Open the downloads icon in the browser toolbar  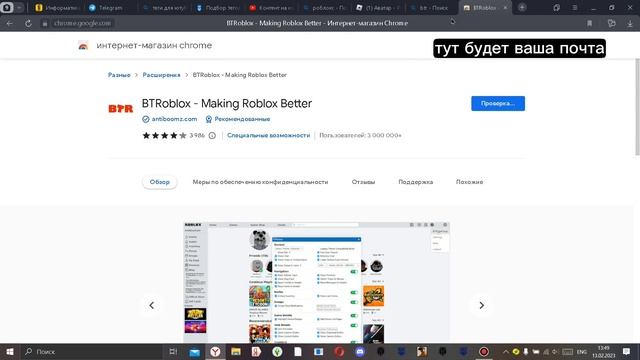pos(630,23)
